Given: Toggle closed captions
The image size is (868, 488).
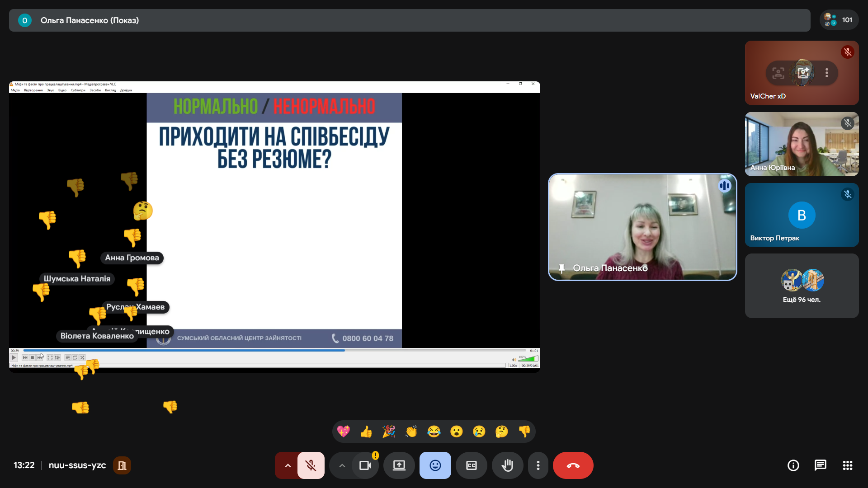Looking at the screenshot, I should tap(471, 465).
